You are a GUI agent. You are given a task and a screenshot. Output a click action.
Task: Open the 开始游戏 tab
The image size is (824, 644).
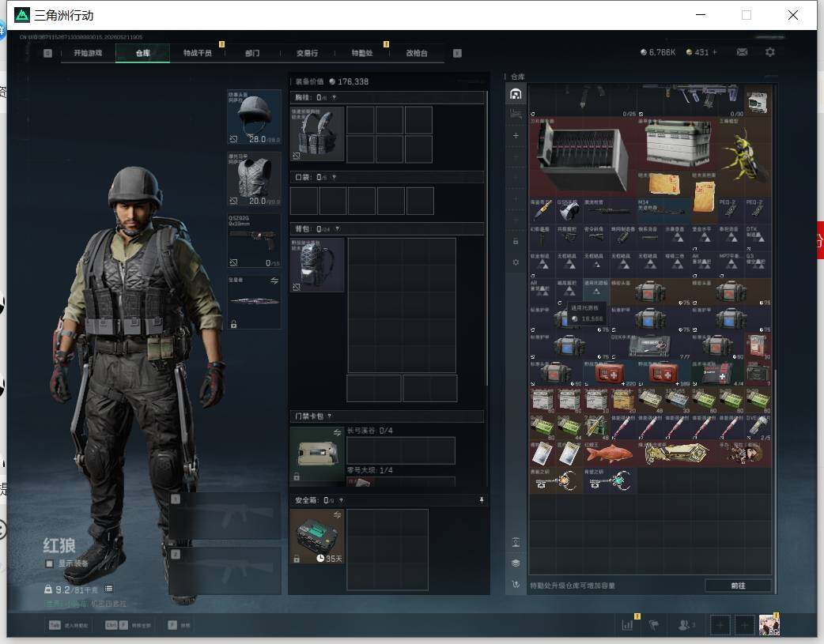[x=88, y=53]
